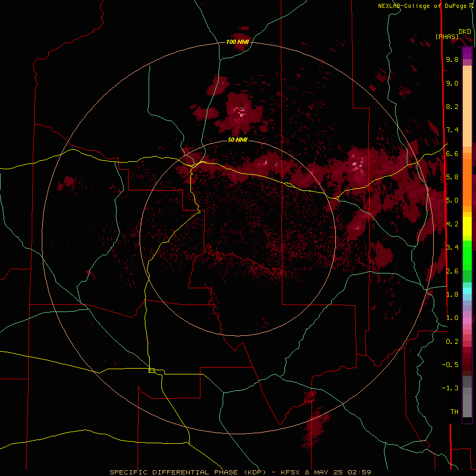Pick the peach swatch on the color bar
Image resolution: width=476 pixels, height=476 pixels.
point(467,108)
